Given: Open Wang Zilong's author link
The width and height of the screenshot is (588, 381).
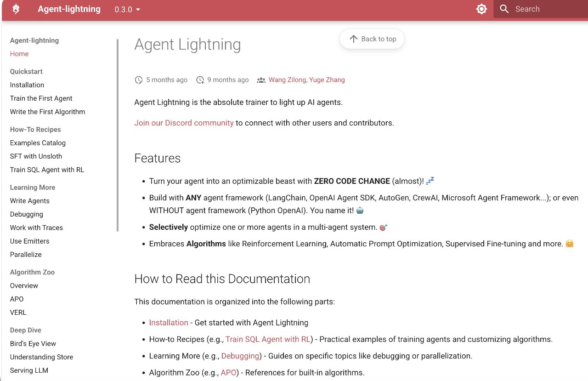Looking at the screenshot, I should pos(287,80).
